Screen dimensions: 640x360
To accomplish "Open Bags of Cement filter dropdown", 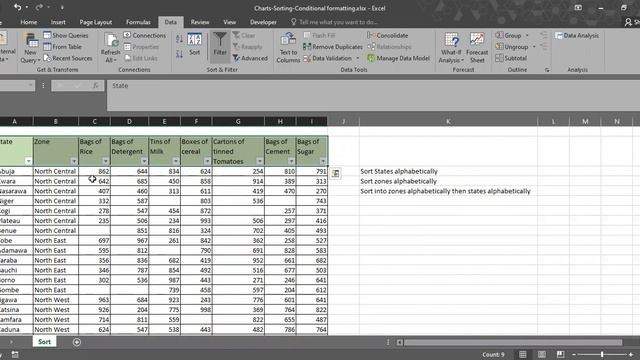I will (x=291, y=161).
